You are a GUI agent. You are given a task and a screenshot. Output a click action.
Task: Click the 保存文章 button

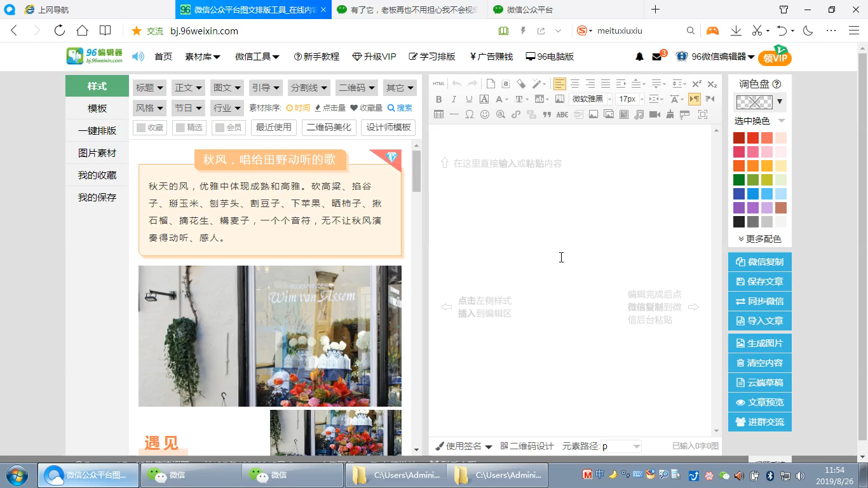coord(759,281)
